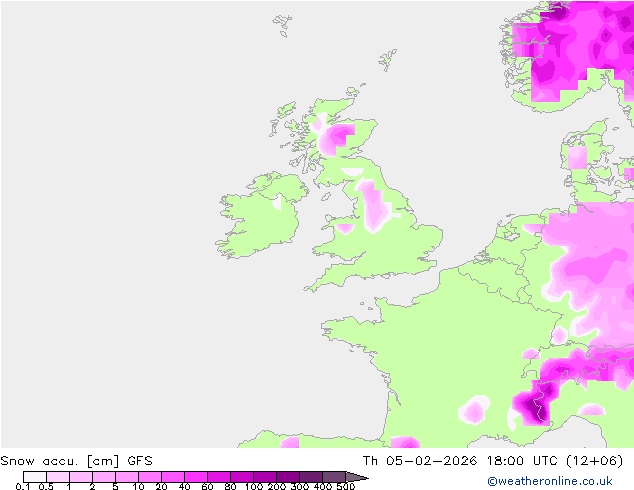Viewport: 634px width, 490px height.
Task: Select the 40–60 cm legend swatch
Action: (196, 477)
